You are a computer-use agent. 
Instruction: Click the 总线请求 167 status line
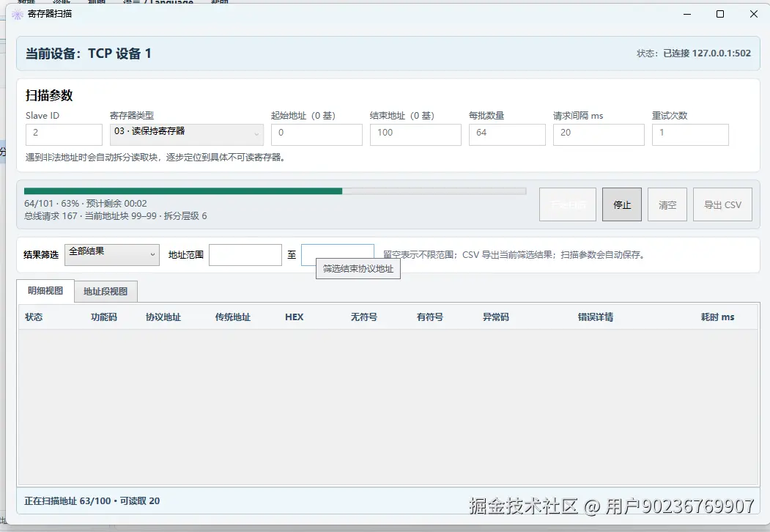116,215
